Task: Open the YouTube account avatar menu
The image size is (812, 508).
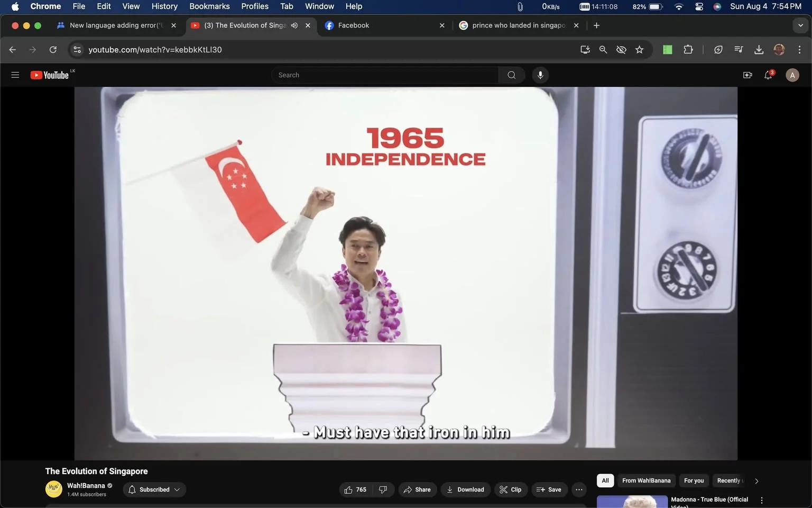Action: coord(792,75)
